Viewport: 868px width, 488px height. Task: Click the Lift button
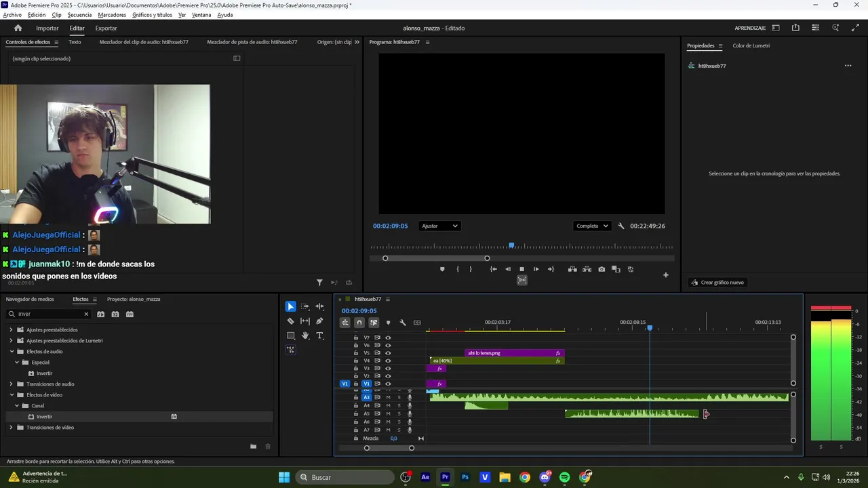point(572,269)
